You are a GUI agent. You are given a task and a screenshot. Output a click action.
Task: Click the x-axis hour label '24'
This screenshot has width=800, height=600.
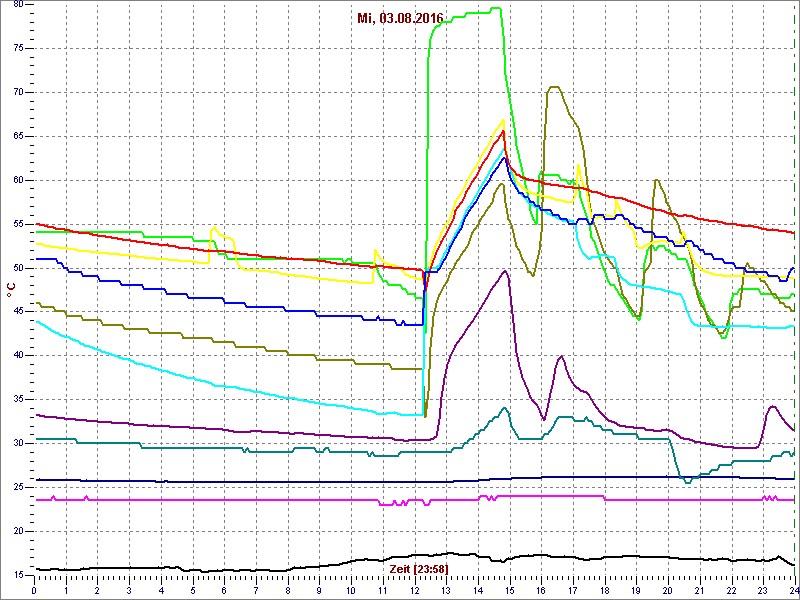pos(794,590)
